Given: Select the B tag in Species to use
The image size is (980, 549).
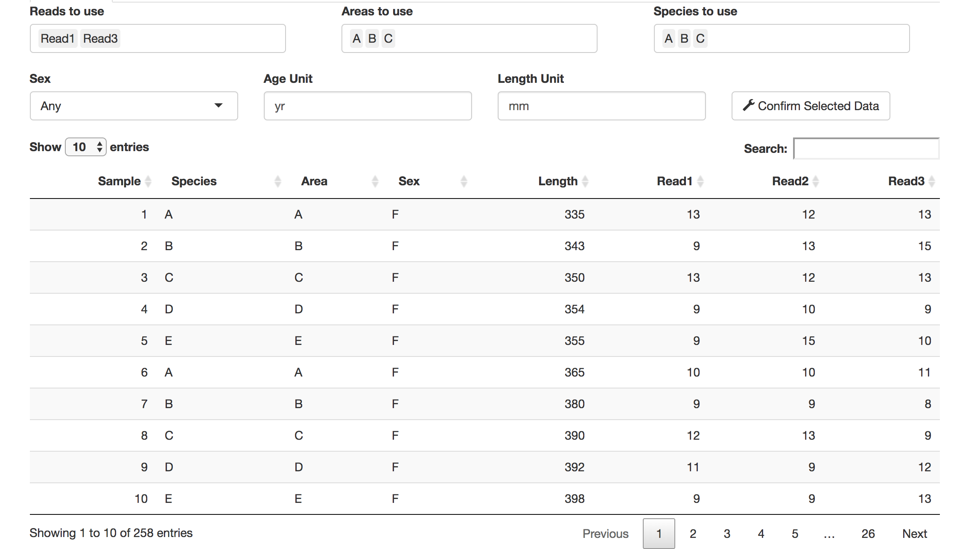Looking at the screenshot, I should (684, 38).
